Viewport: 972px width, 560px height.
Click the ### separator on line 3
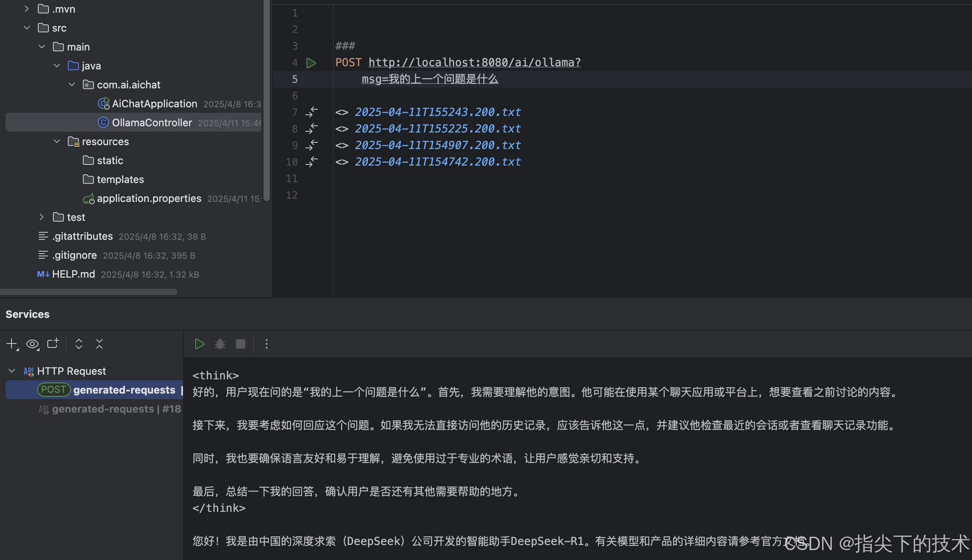tap(345, 46)
